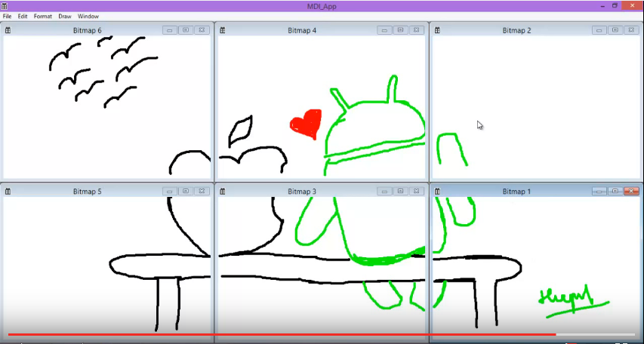Click the Bitmap 2 window system icon
Screen dimensions: 644x344
(437, 30)
